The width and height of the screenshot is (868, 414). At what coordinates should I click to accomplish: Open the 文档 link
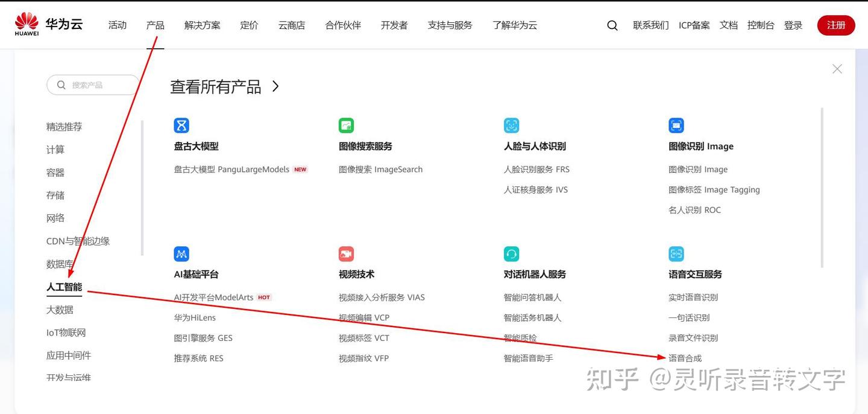tap(729, 25)
